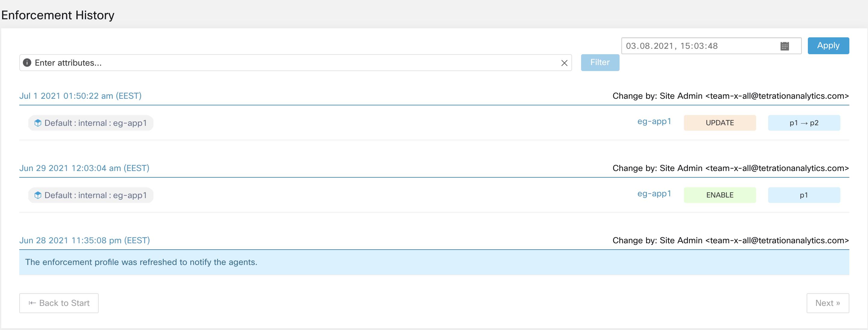Apply the selected date and time
This screenshot has width=868, height=330.
tap(828, 45)
